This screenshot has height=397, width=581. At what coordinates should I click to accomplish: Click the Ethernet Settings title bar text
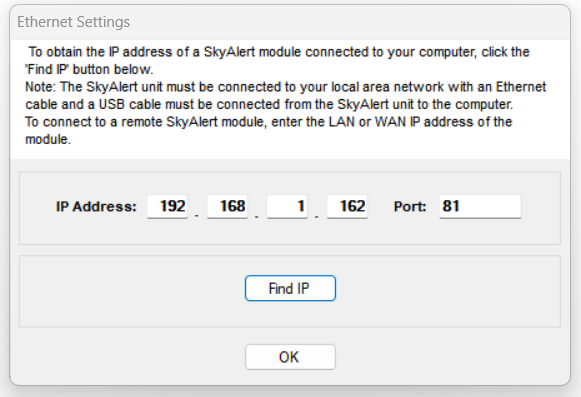pyautogui.click(x=73, y=22)
